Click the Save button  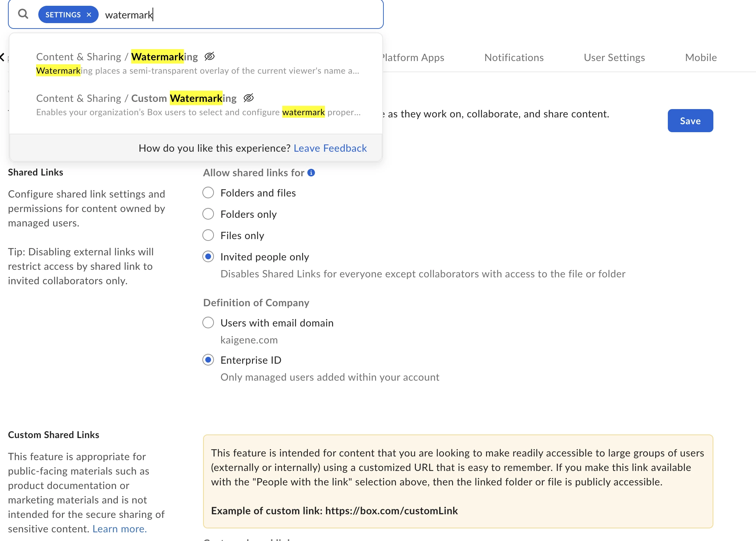pos(690,121)
